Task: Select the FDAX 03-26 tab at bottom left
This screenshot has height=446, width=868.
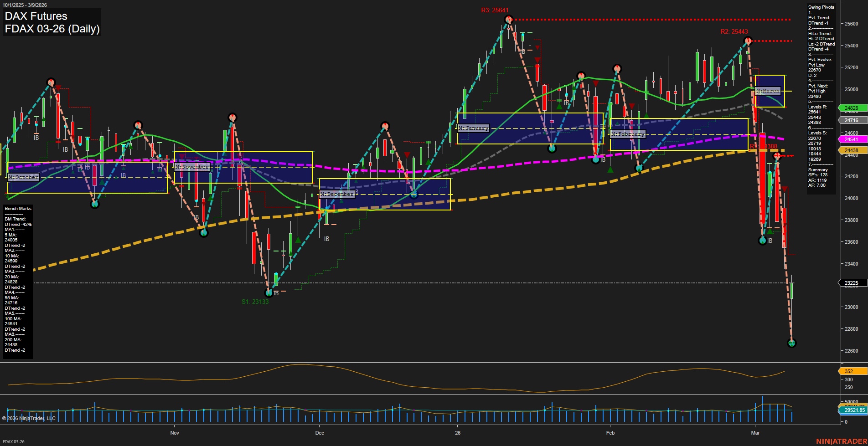Action: point(14,441)
